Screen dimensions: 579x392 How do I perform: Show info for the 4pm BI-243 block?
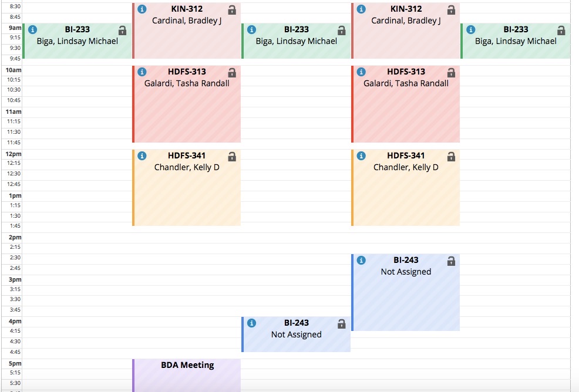click(251, 323)
